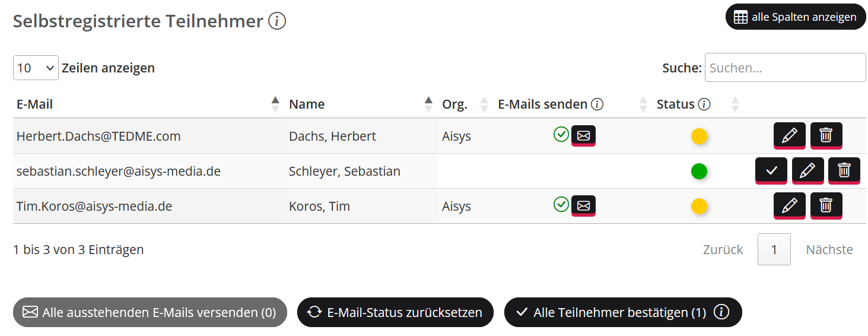Show info for Status column
This screenshot has height=336, width=868.
click(x=704, y=104)
